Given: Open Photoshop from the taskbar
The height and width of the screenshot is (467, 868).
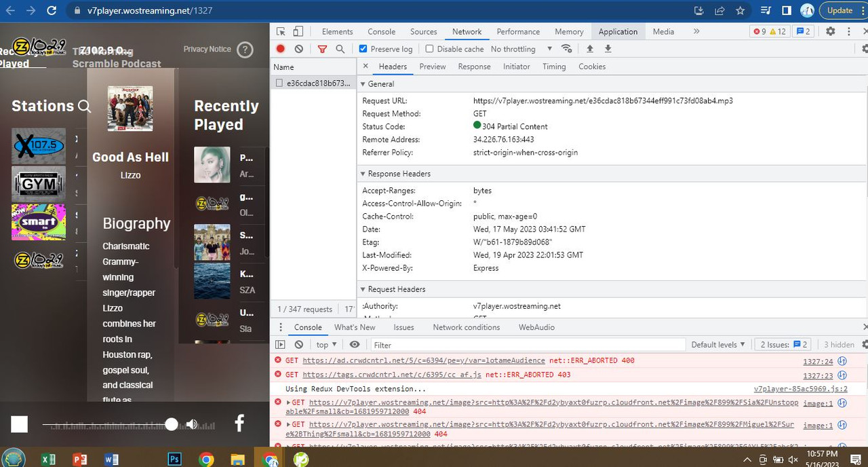Looking at the screenshot, I should [174, 460].
